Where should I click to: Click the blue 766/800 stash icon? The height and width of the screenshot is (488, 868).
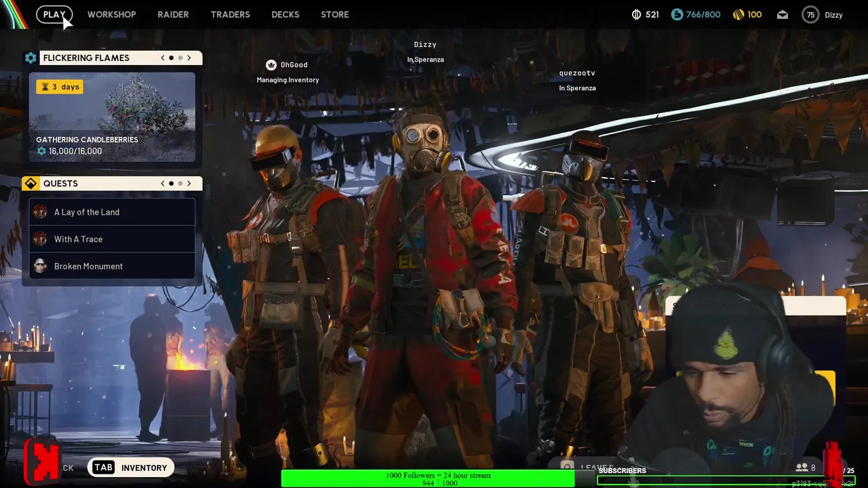point(677,14)
